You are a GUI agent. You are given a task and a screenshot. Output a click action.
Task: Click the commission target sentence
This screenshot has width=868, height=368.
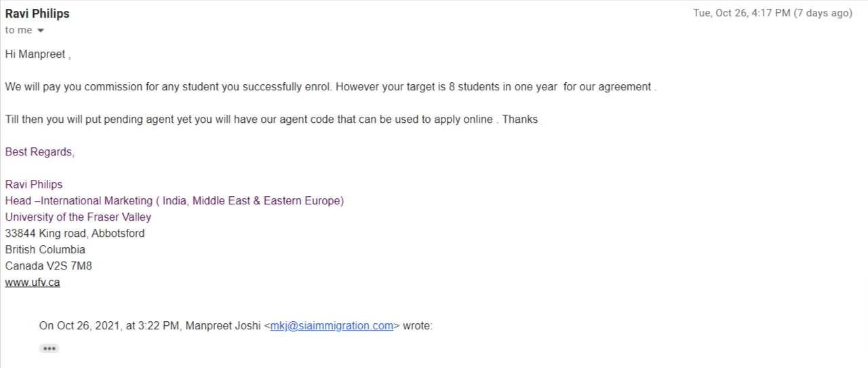[330, 87]
